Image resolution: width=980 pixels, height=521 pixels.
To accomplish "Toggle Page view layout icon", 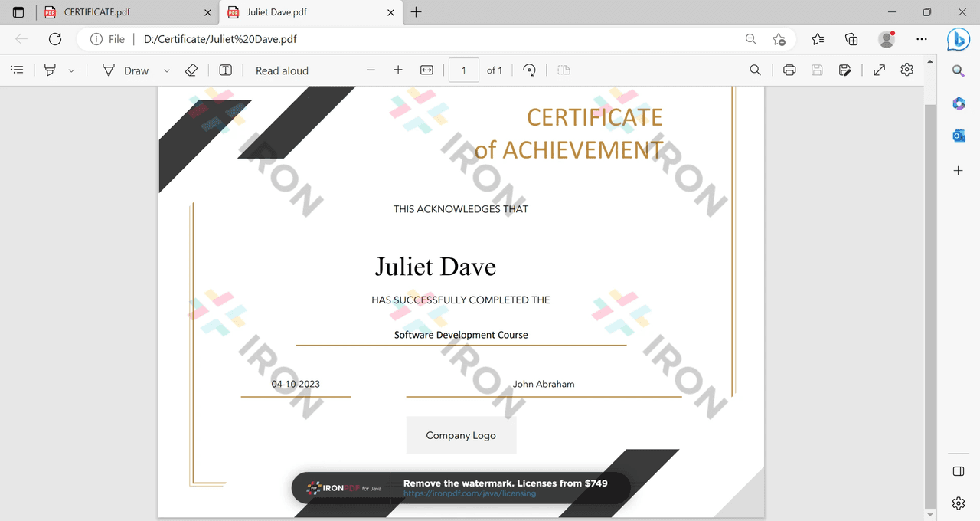I will click(564, 70).
